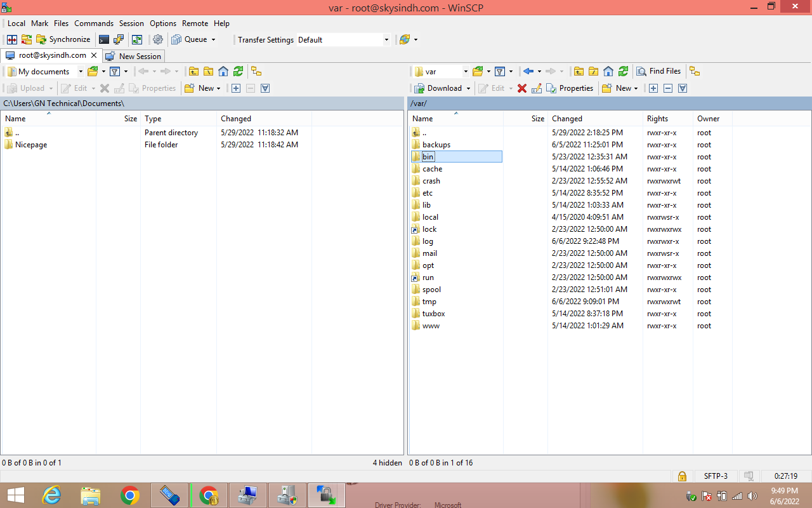
Task: Click Keep Remote Directory up to Date icon
Action: coord(137,39)
